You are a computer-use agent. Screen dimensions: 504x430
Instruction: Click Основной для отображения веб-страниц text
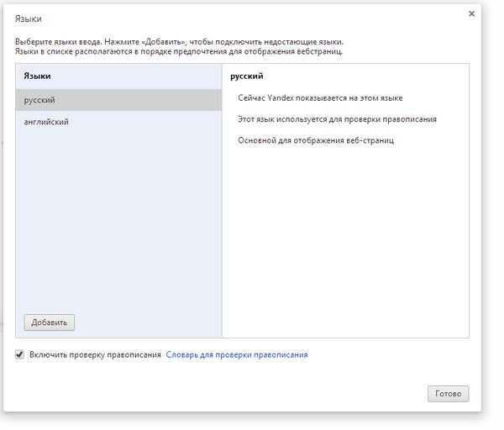click(316, 140)
